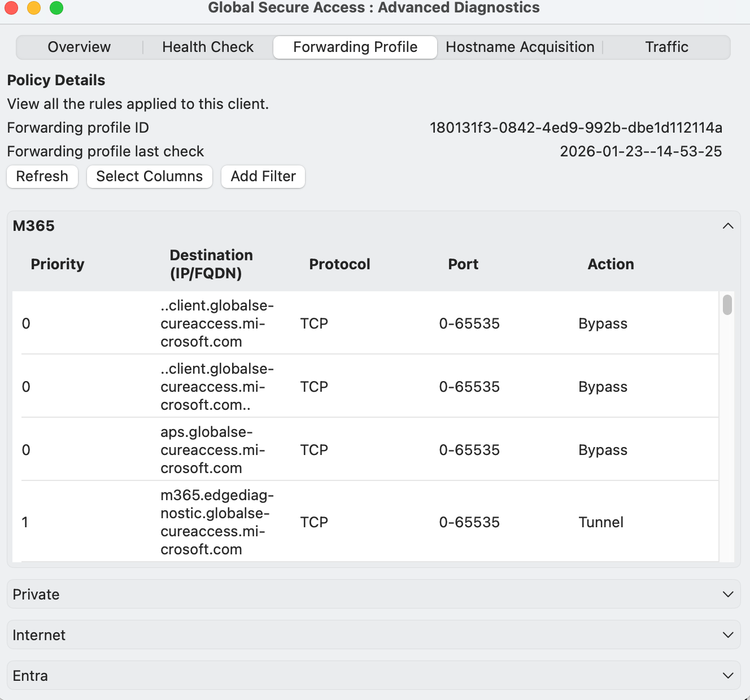This screenshot has height=700, width=750.
Task: Click port 0-65535 in the Tunnel row
Action: (x=469, y=522)
